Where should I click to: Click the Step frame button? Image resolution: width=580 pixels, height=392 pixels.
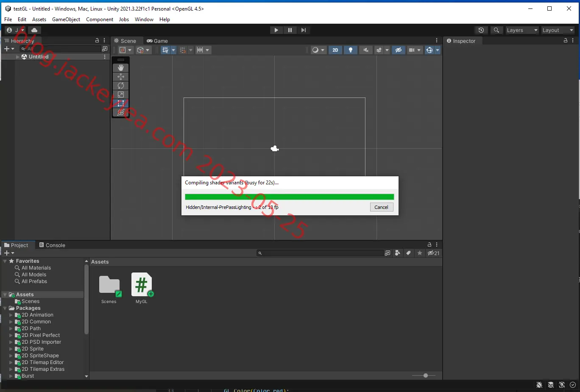click(304, 30)
